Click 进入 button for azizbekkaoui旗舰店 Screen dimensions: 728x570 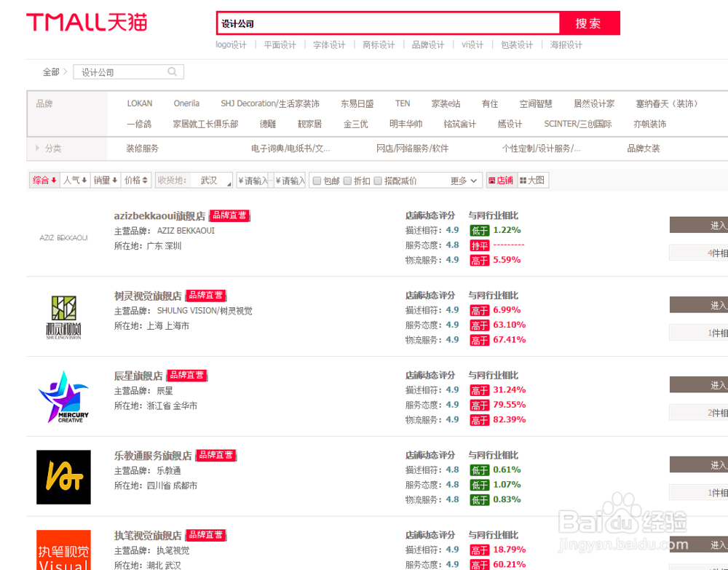(x=699, y=225)
